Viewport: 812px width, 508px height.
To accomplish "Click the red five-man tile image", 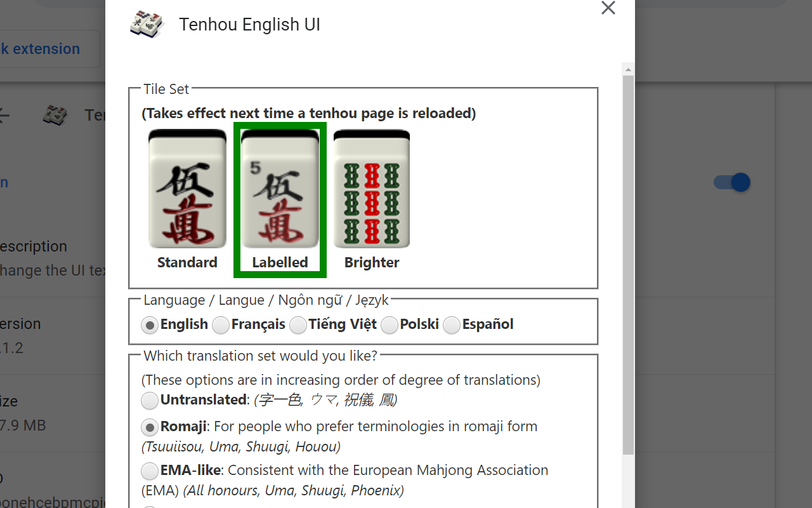I will point(187,189).
